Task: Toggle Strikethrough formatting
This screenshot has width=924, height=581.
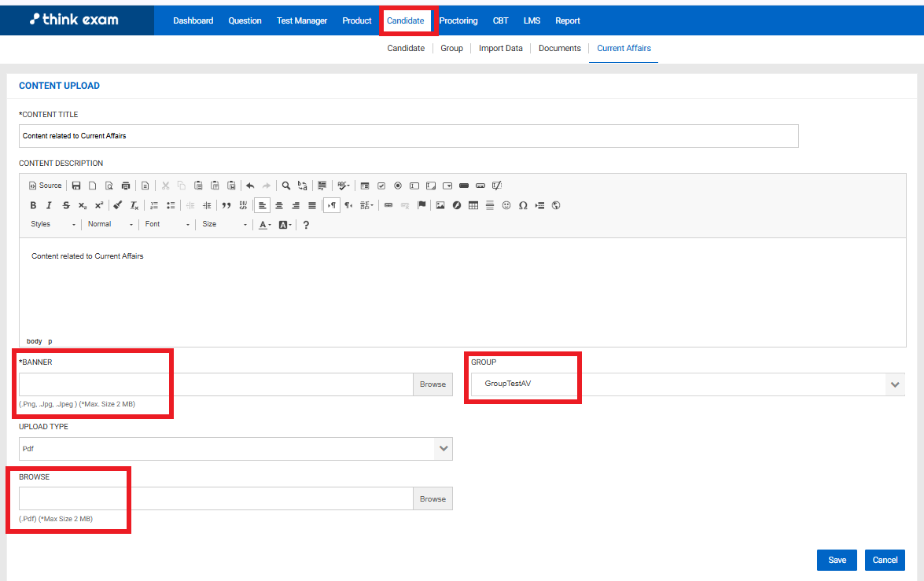Action: 66,205
